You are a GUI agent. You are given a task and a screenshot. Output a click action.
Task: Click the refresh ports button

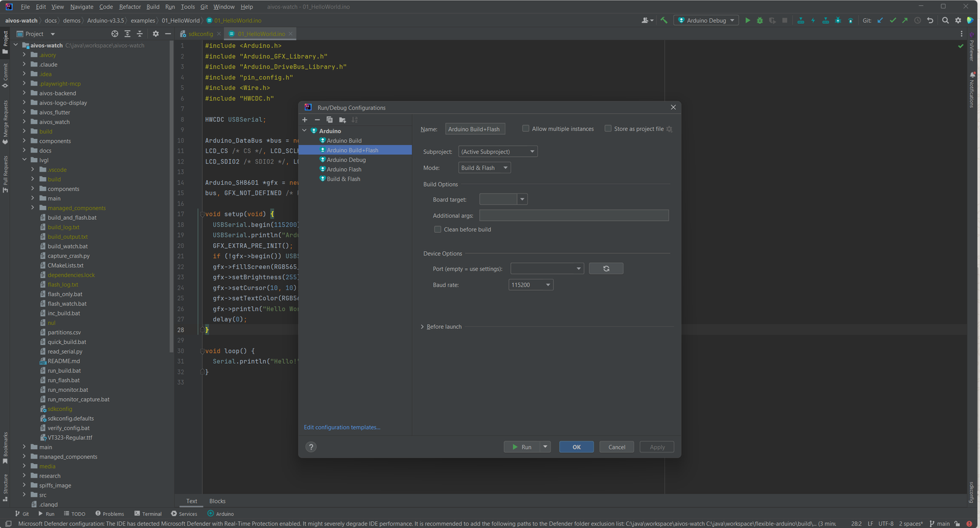(x=606, y=269)
